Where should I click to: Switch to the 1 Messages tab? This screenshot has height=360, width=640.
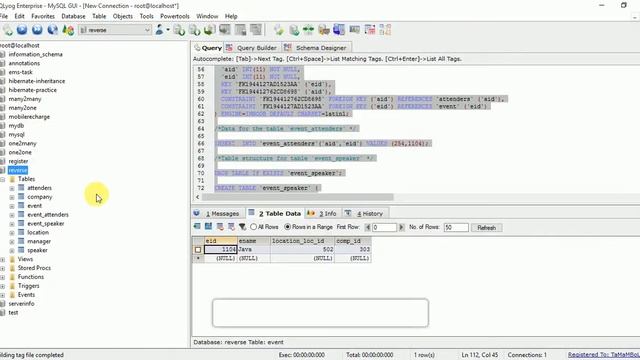[x=218, y=213]
